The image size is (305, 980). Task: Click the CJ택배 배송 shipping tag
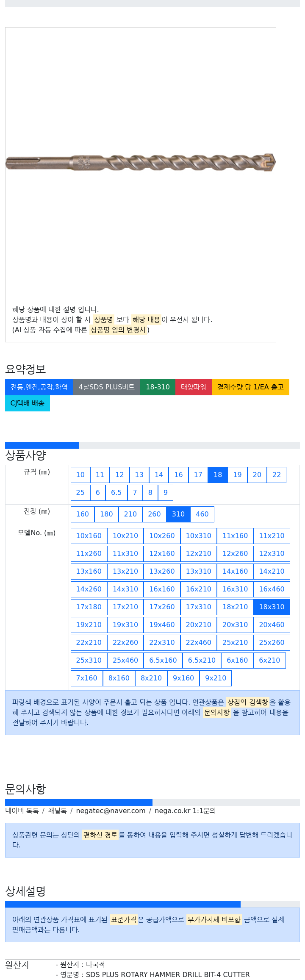(28, 403)
